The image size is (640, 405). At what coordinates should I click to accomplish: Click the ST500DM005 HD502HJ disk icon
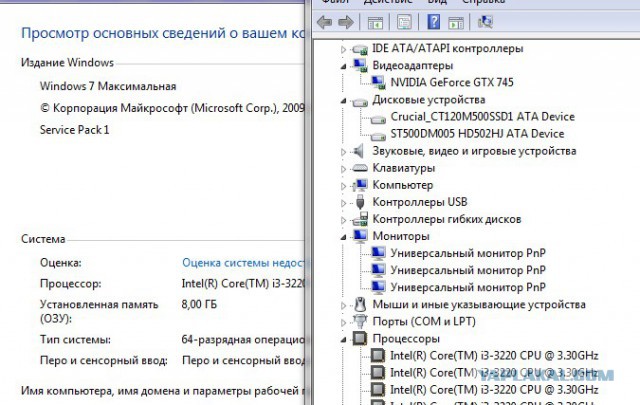click(x=378, y=136)
